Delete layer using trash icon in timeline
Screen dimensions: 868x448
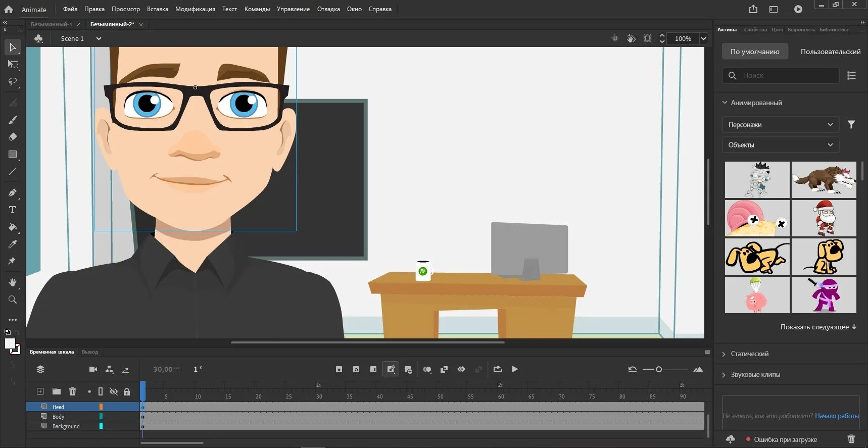pyautogui.click(x=72, y=391)
